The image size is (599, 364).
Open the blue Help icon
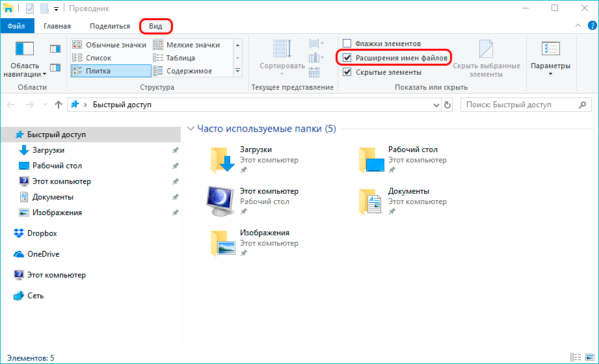point(592,25)
